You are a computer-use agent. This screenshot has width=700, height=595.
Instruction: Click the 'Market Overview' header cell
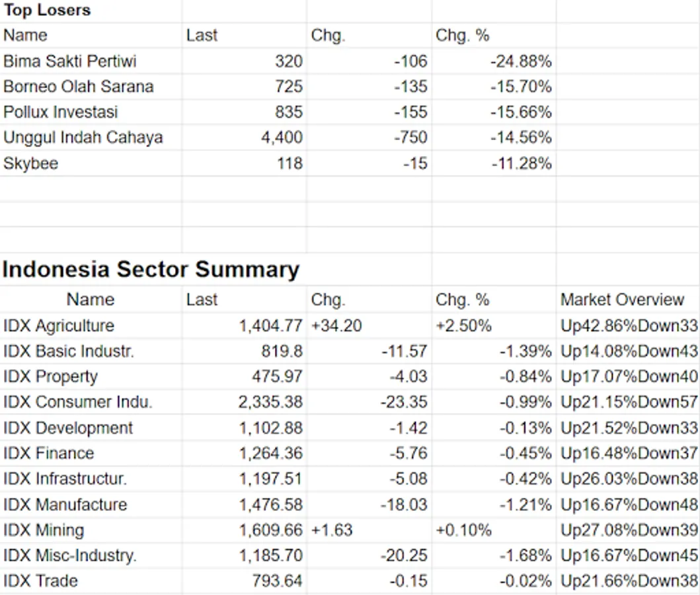click(622, 299)
